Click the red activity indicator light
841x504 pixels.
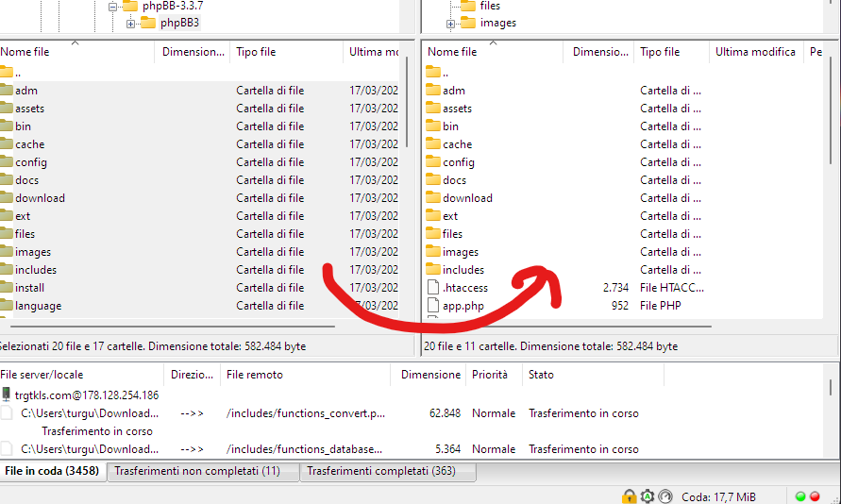815,496
